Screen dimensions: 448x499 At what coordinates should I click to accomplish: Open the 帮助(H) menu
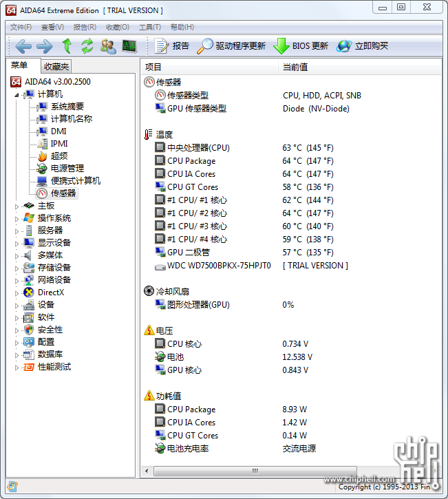182,27
